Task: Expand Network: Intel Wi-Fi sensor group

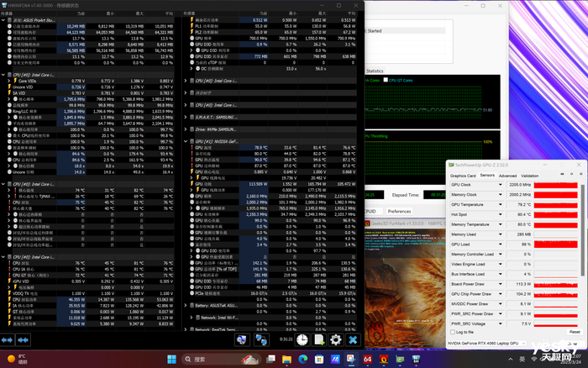Action: tap(192, 318)
